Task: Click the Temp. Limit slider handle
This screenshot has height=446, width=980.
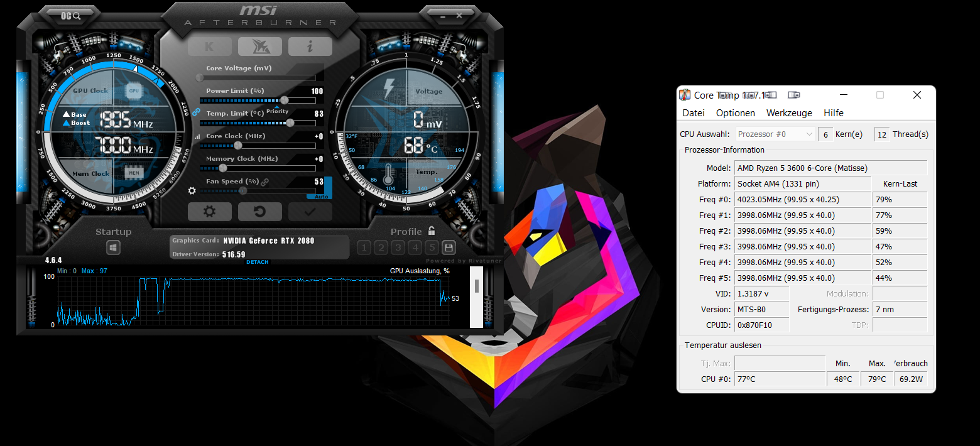Action: pyautogui.click(x=290, y=122)
